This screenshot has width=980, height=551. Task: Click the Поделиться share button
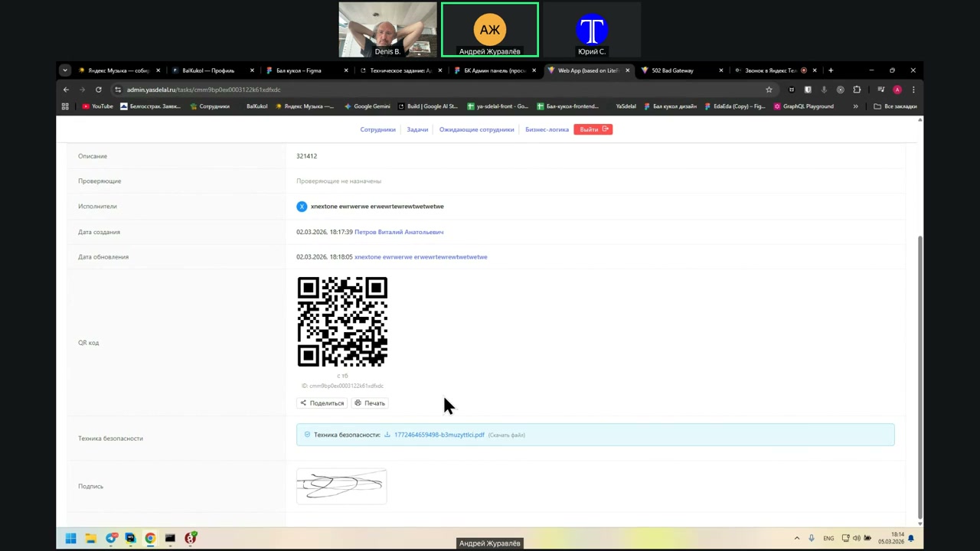point(322,403)
